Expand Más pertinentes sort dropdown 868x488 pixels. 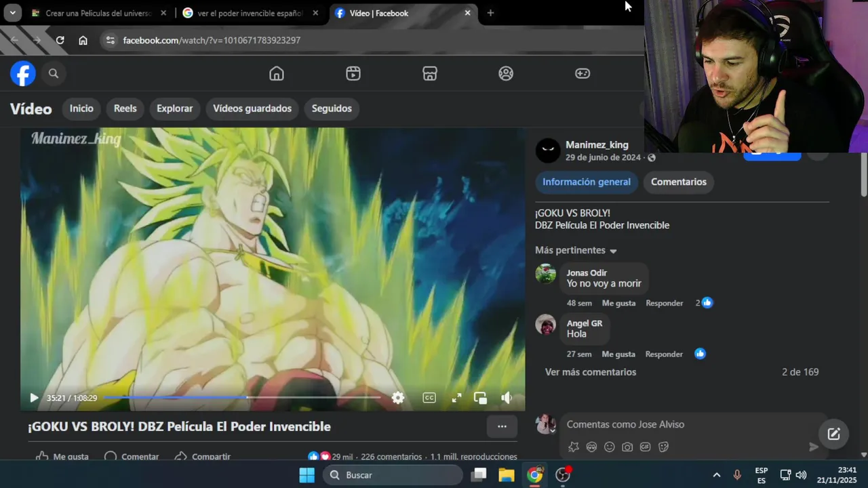pyautogui.click(x=576, y=251)
